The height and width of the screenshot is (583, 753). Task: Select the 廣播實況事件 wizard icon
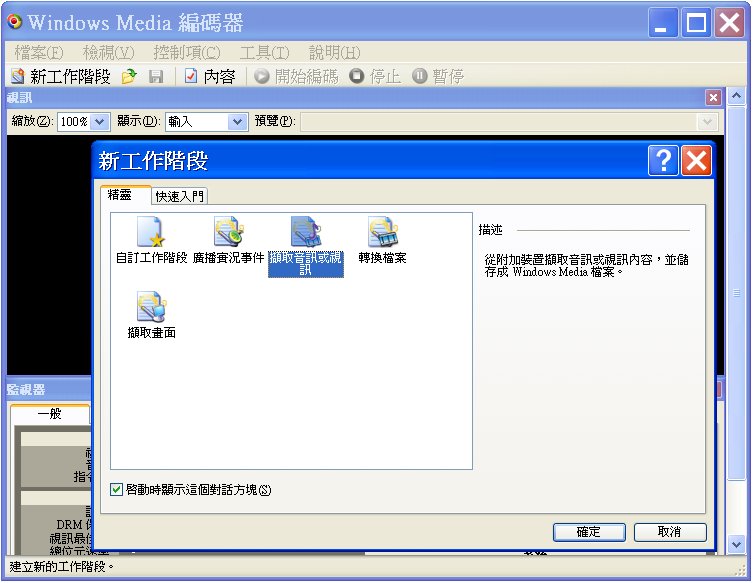(228, 232)
